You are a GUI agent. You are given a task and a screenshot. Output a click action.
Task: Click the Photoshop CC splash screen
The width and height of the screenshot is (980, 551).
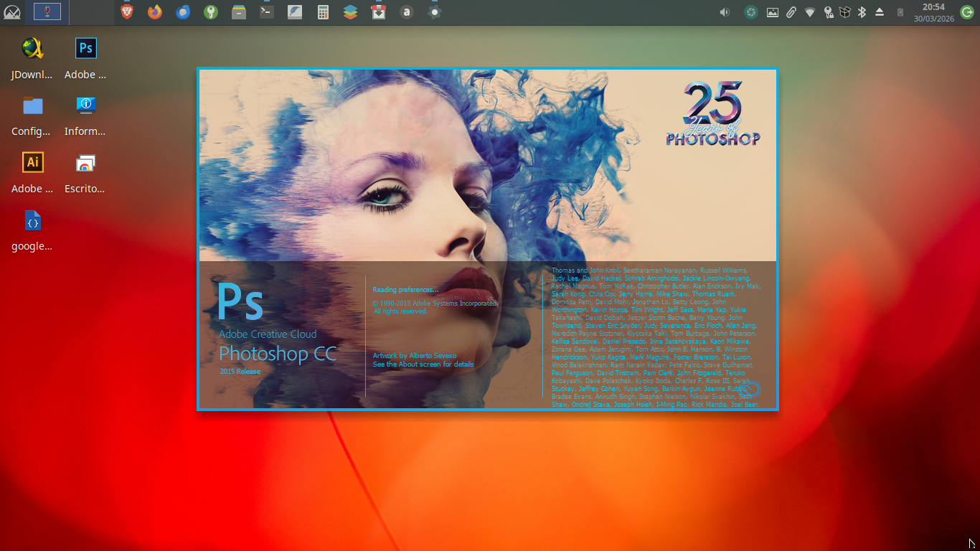[x=488, y=239]
